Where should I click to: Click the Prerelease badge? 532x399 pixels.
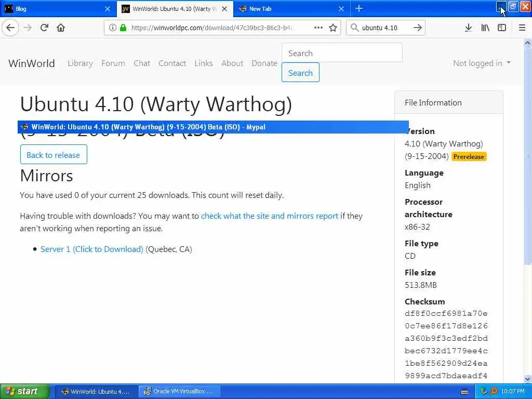[x=469, y=156]
